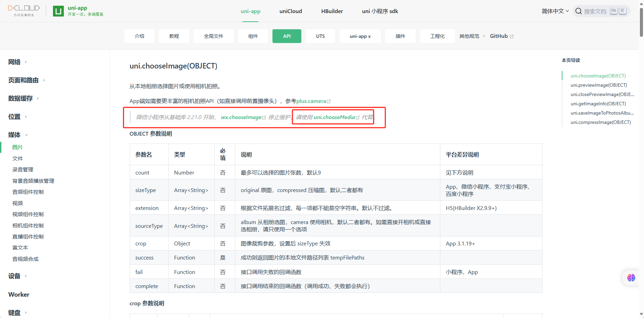This screenshot has height=318, width=644.
Task: Select 背景音频播放管理 in the sidebar
Action: point(33,181)
